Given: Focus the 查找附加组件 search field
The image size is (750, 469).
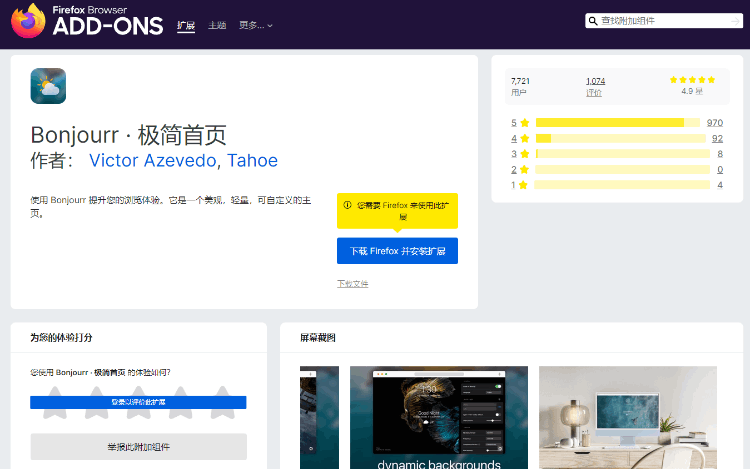Looking at the screenshot, I should click(x=664, y=21).
